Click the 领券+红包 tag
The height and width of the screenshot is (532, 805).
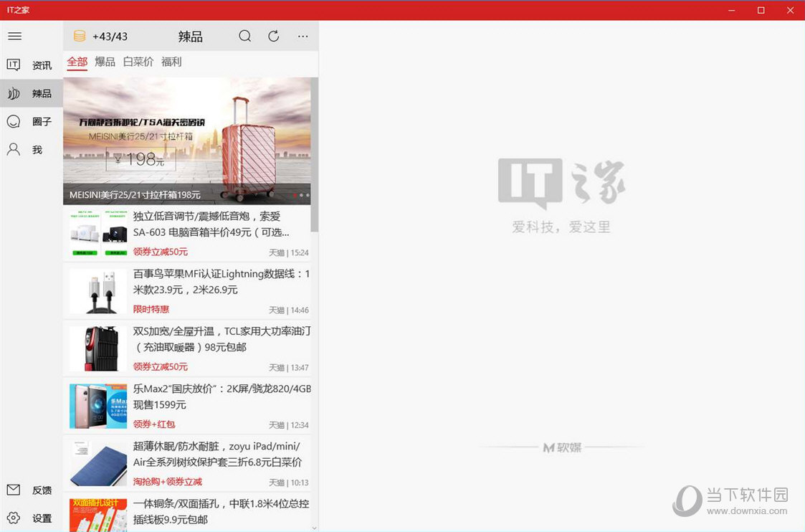(x=154, y=424)
